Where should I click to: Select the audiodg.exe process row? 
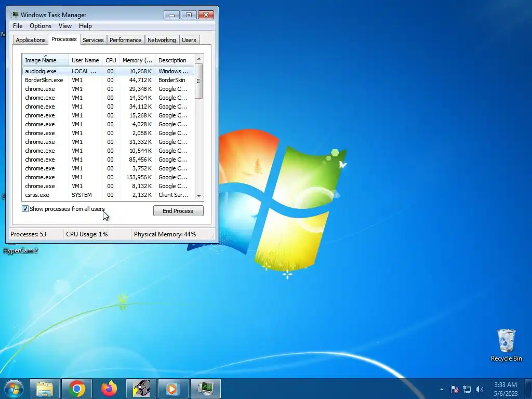(108, 71)
